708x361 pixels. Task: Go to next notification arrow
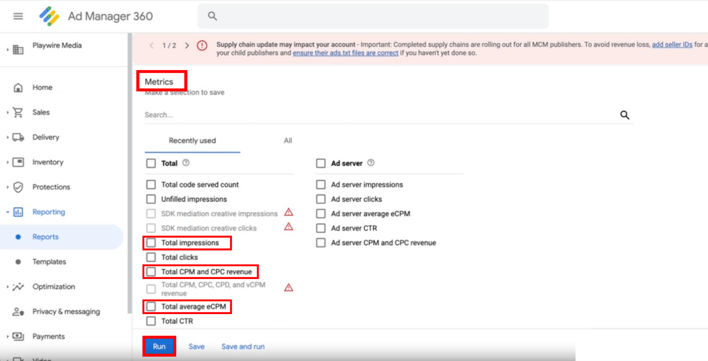(x=186, y=46)
